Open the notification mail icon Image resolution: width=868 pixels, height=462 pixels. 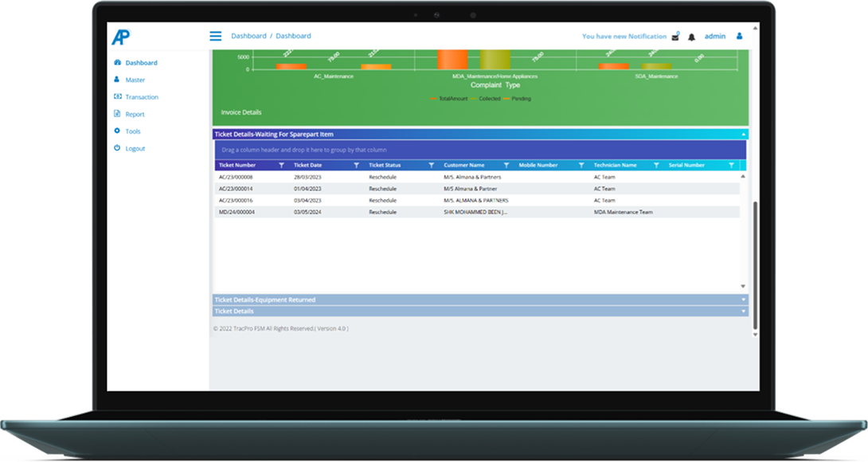(x=675, y=37)
